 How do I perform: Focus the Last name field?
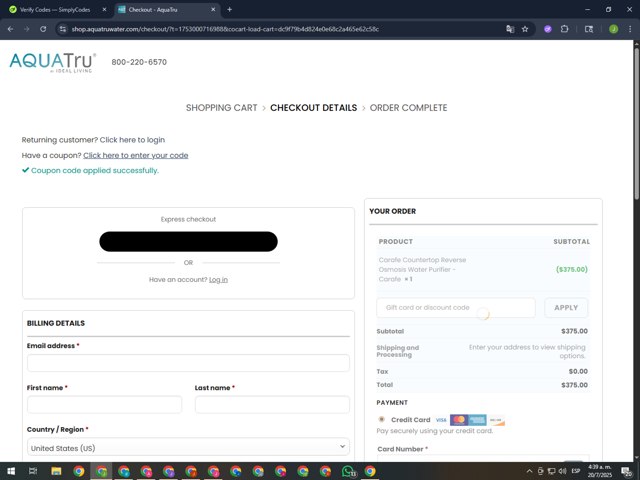pos(272,404)
